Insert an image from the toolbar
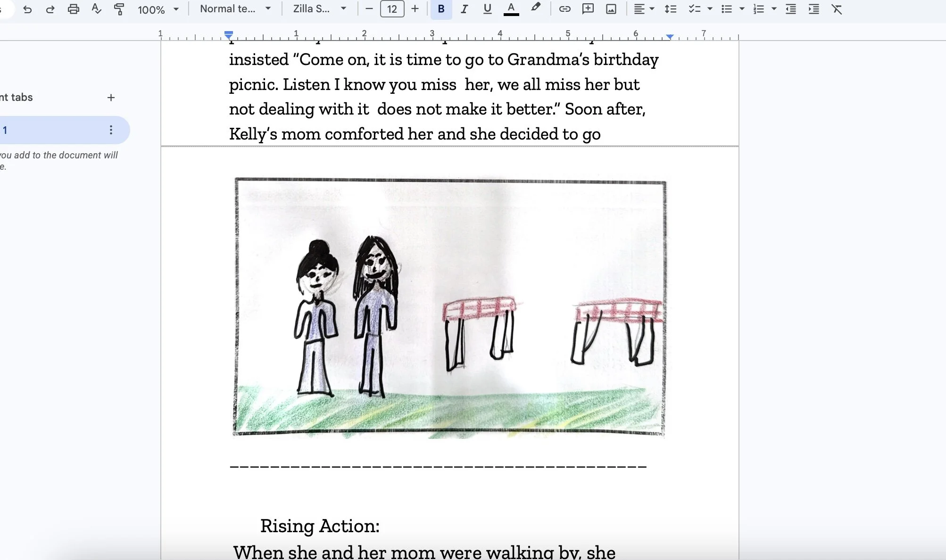Viewport: 946px width, 560px height. 611,9
